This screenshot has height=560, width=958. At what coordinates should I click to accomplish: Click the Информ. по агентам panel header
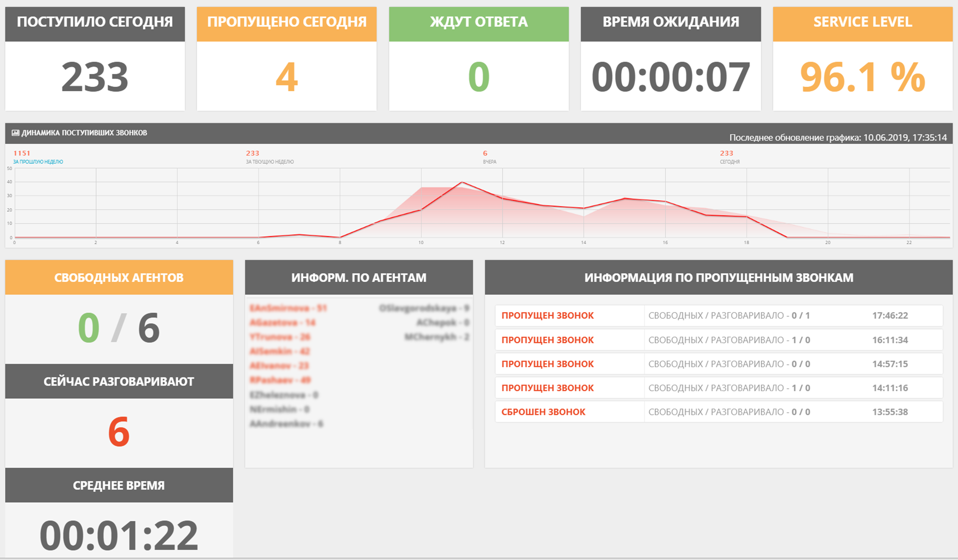(x=358, y=277)
